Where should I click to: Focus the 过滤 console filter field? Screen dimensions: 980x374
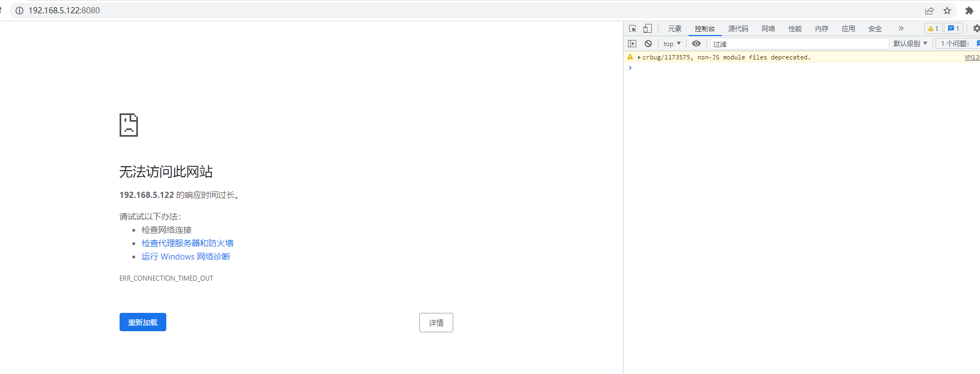(x=799, y=43)
